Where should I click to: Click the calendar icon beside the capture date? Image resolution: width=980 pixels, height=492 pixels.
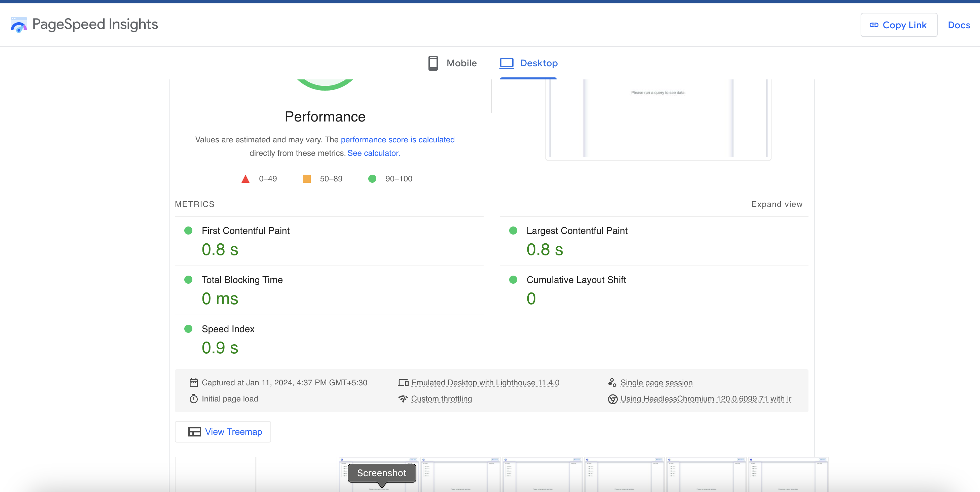click(194, 382)
